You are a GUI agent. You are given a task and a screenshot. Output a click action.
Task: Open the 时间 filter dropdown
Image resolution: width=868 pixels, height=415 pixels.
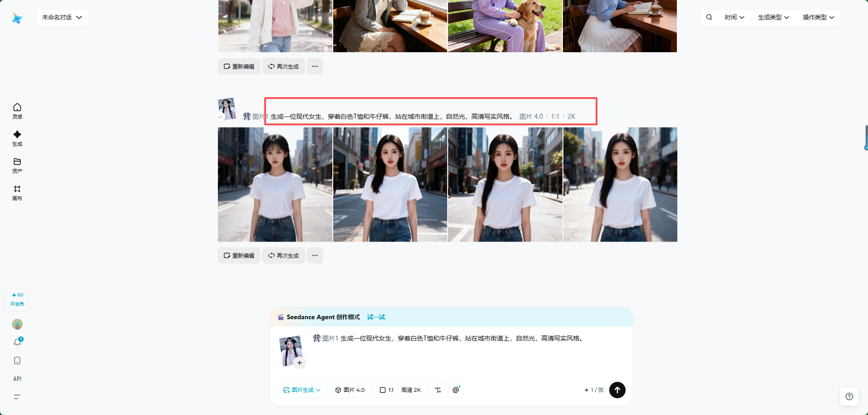tap(735, 17)
